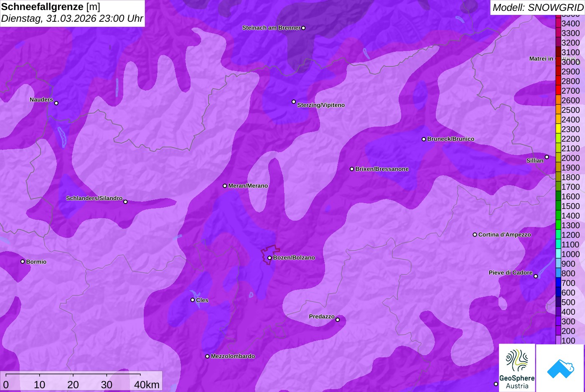
Task: Click the Cles location dot
Action: 193,300
